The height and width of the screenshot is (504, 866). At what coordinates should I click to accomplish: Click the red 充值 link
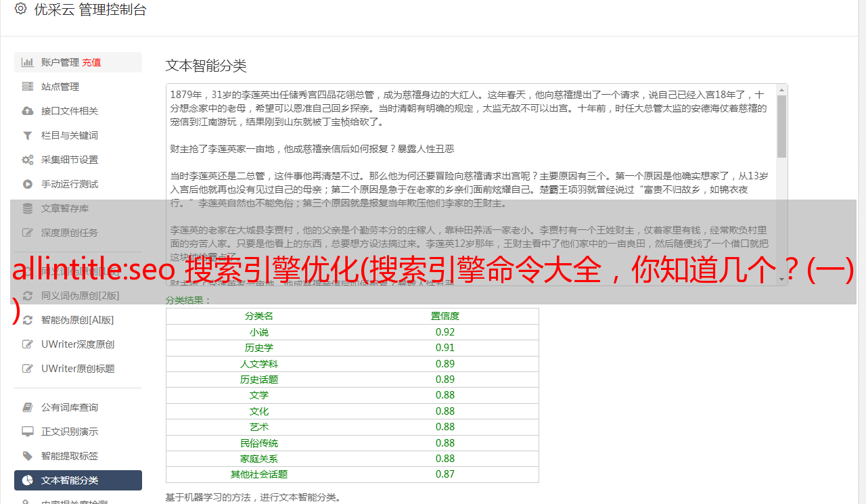click(x=91, y=62)
